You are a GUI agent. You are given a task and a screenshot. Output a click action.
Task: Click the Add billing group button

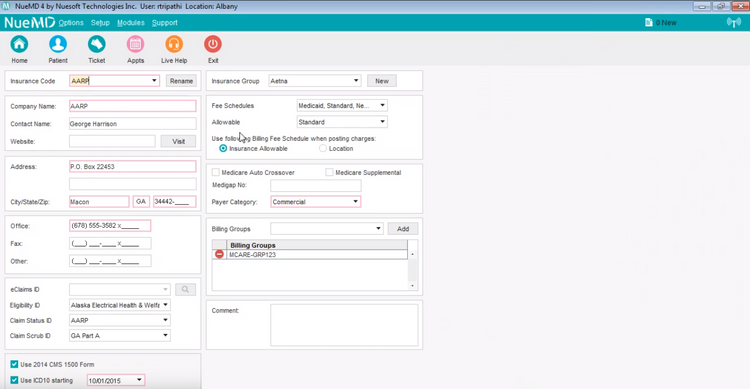403,229
